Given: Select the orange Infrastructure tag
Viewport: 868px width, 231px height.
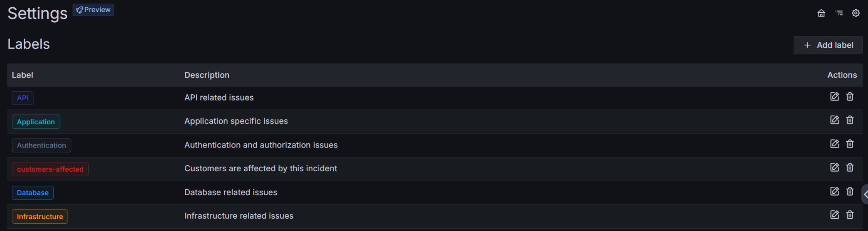Looking at the screenshot, I should pos(40,217).
